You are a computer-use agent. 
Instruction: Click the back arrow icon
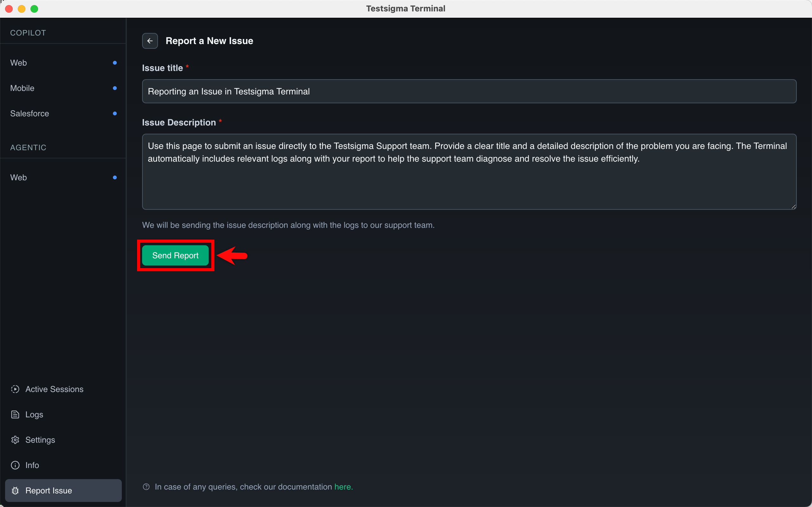(150, 41)
